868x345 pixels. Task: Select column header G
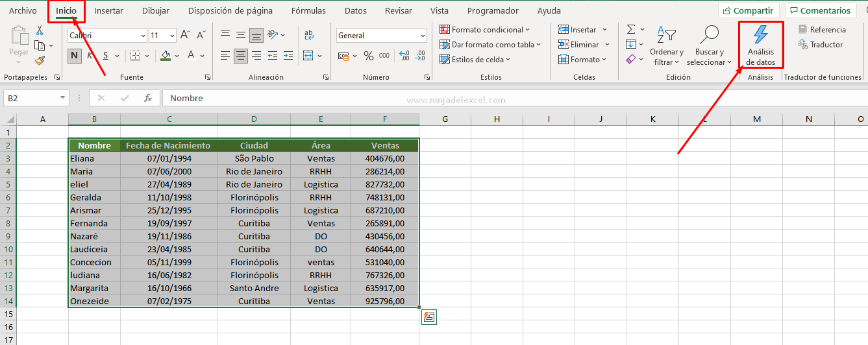[x=445, y=119]
